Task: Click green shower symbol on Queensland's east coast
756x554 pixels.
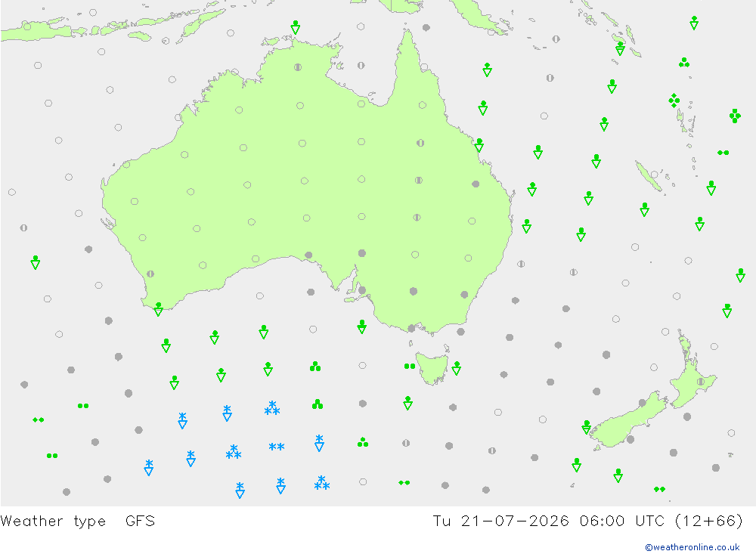Action: pos(479,145)
